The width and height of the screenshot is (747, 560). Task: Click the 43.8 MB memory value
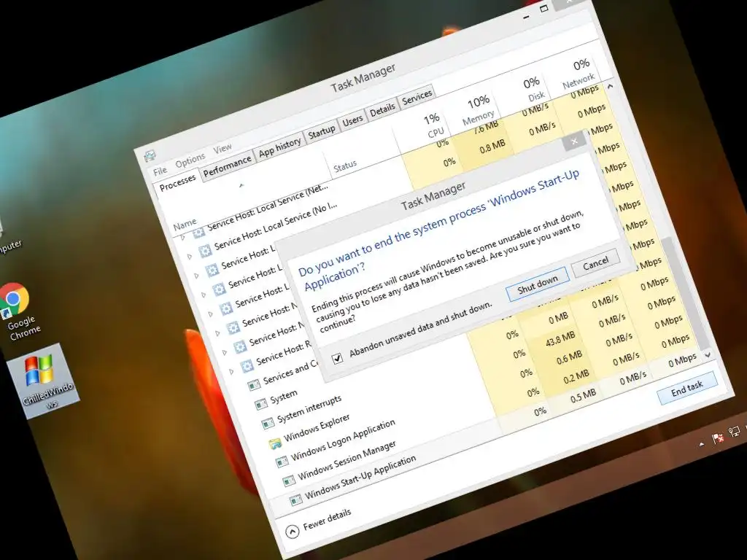[x=560, y=338]
